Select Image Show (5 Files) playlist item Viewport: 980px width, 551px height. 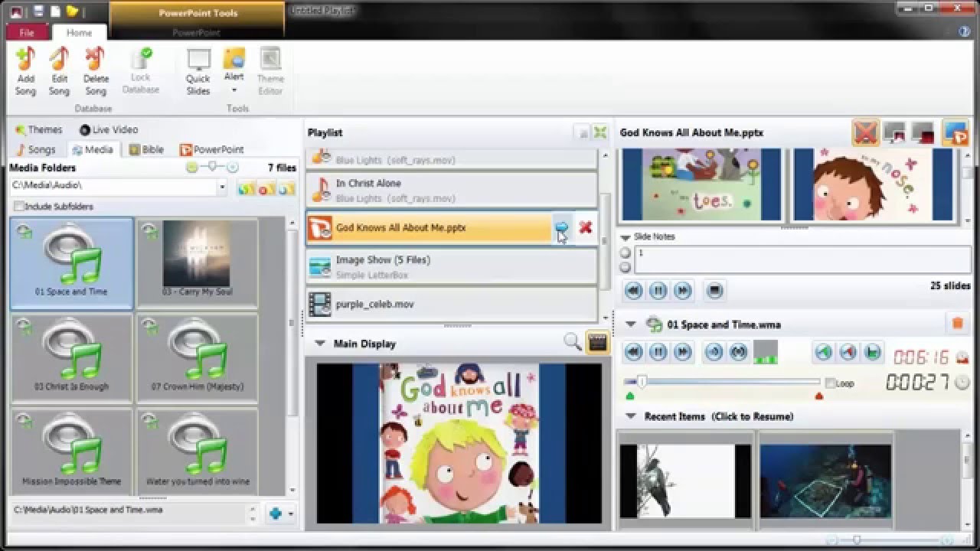pyautogui.click(x=452, y=266)
